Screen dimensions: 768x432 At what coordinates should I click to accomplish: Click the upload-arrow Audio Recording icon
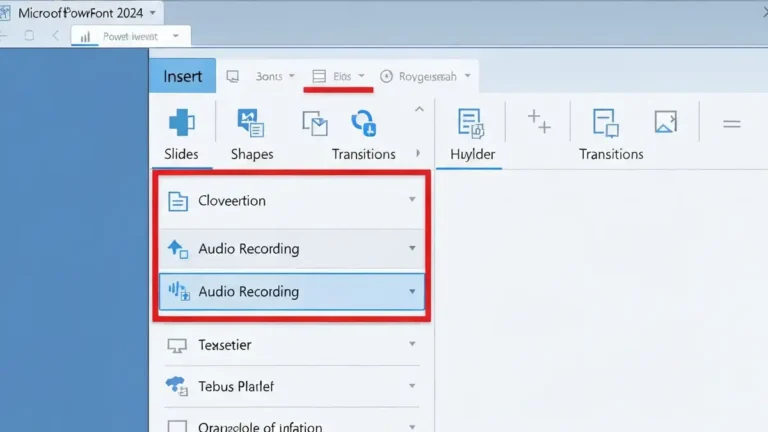click(x=178, y=249)
